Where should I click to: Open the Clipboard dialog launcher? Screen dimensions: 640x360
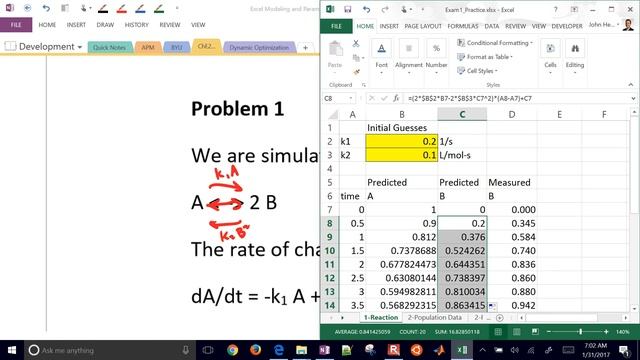tap(363, 85)
